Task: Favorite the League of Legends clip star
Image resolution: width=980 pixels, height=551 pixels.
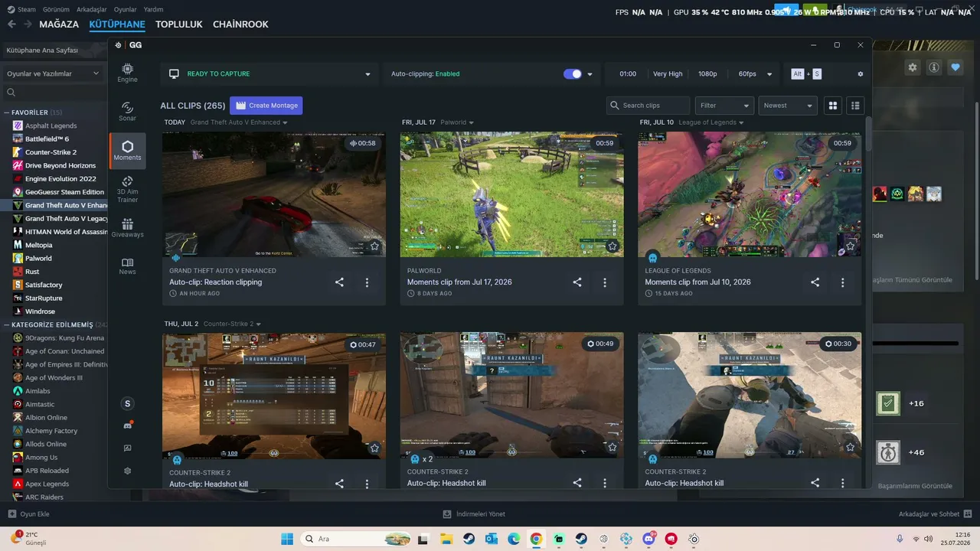Action: 850,246
